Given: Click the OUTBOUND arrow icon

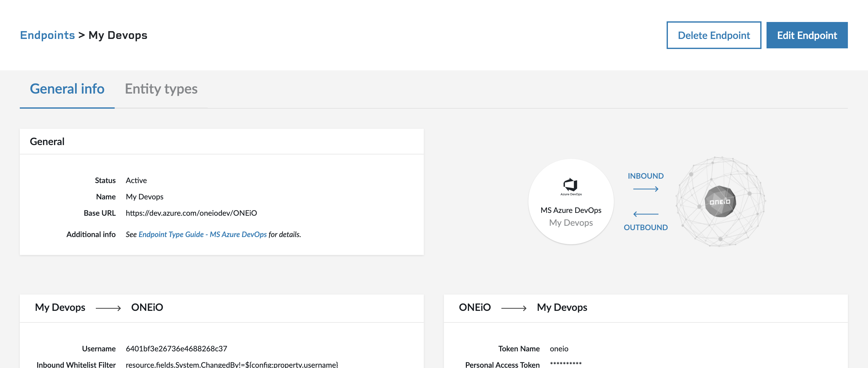Looking at the screenshot, I should pyautogui.click(x=646, y=214).
